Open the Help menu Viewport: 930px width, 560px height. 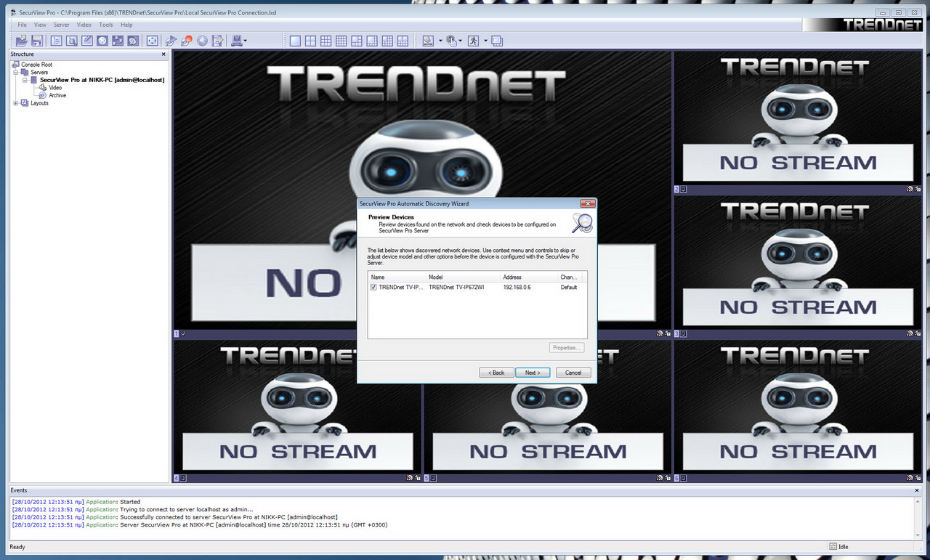tap(126, 25)
